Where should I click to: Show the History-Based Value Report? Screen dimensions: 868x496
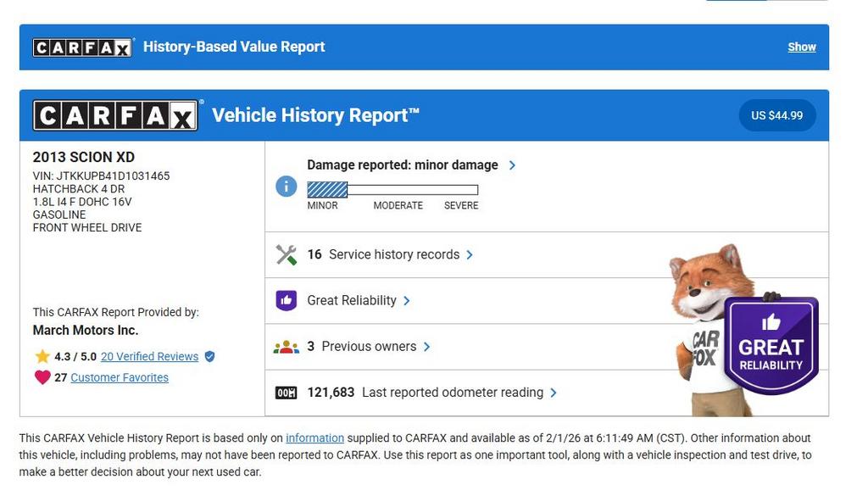click(x=801, y=47)
